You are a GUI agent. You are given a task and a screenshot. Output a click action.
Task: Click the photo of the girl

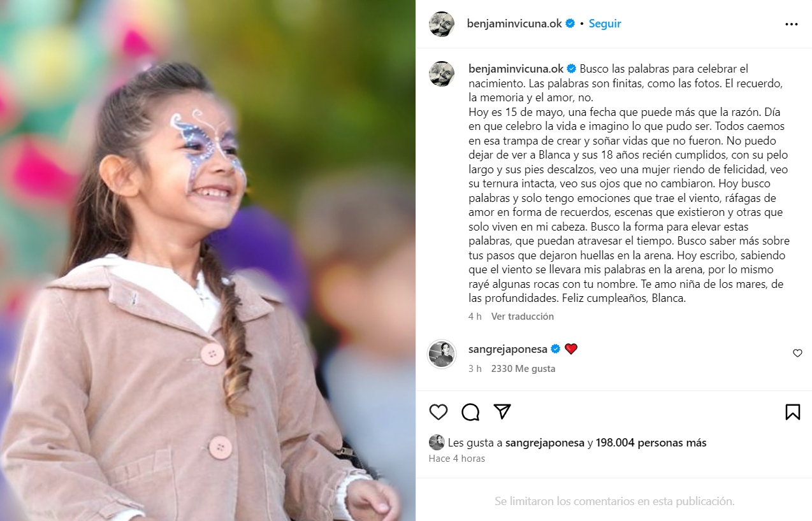coord(208,260)
